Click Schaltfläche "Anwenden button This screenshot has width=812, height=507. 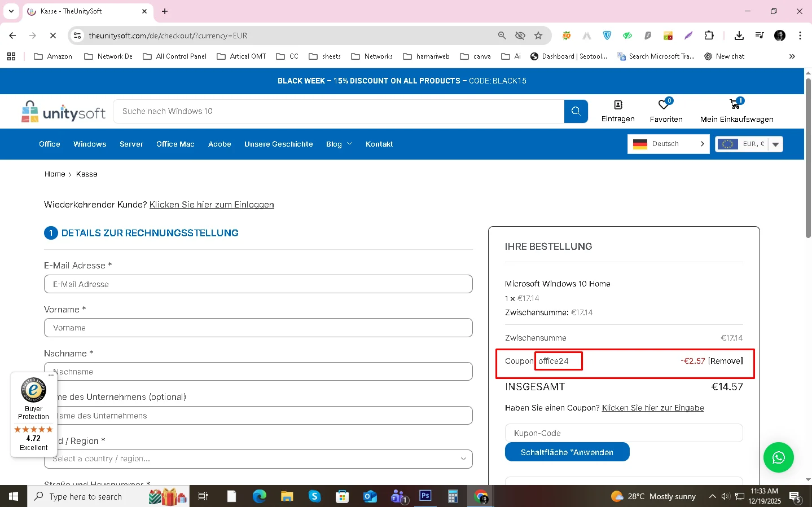(567, 452)
